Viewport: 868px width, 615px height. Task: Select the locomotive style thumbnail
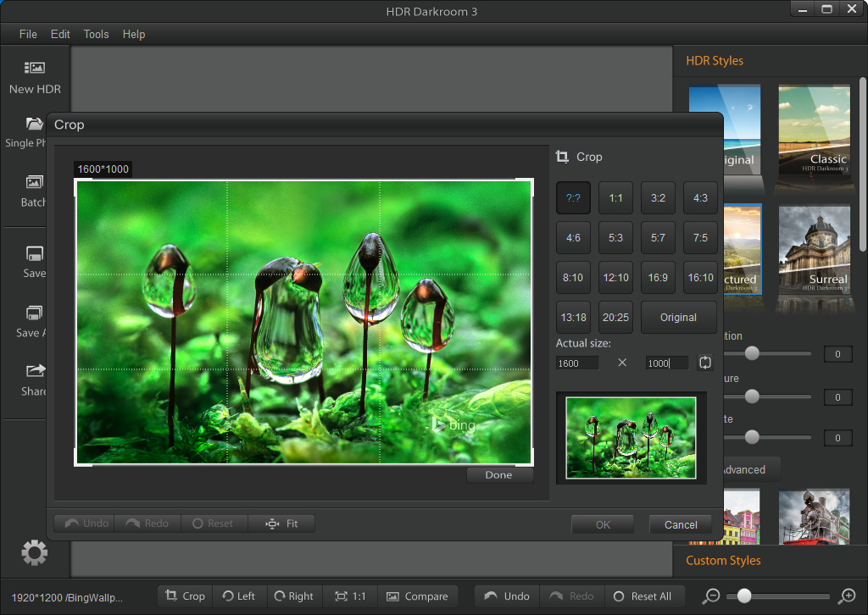[x=815, y=517]
